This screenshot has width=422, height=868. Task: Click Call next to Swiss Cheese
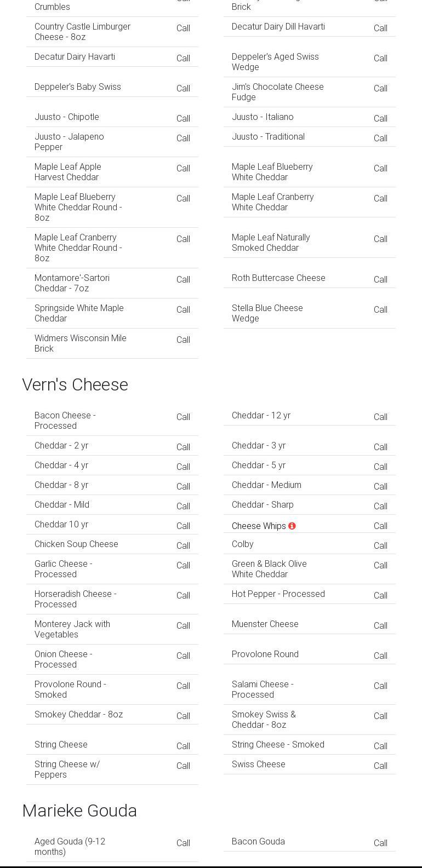380,766
